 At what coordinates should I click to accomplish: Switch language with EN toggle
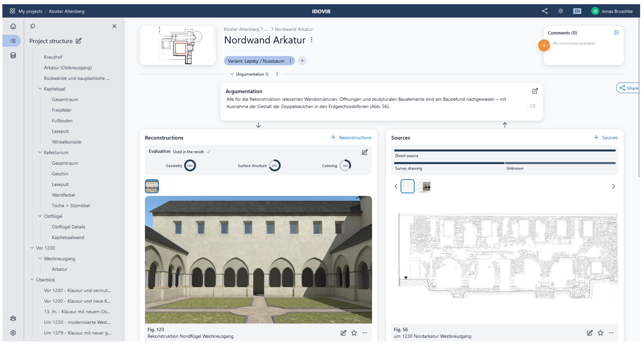pyautogui.click(x=577, y=11)
